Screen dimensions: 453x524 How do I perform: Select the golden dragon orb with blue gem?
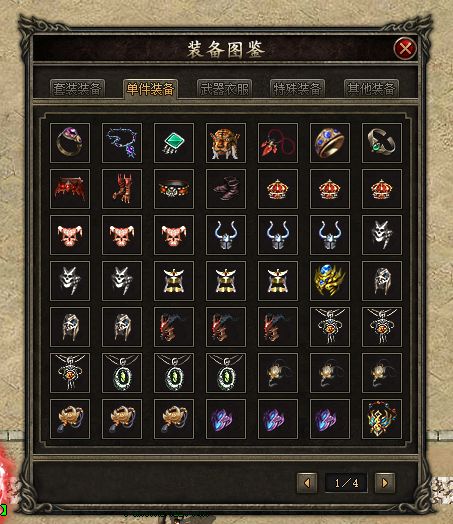pyautogui.click(x=330, y=281)
